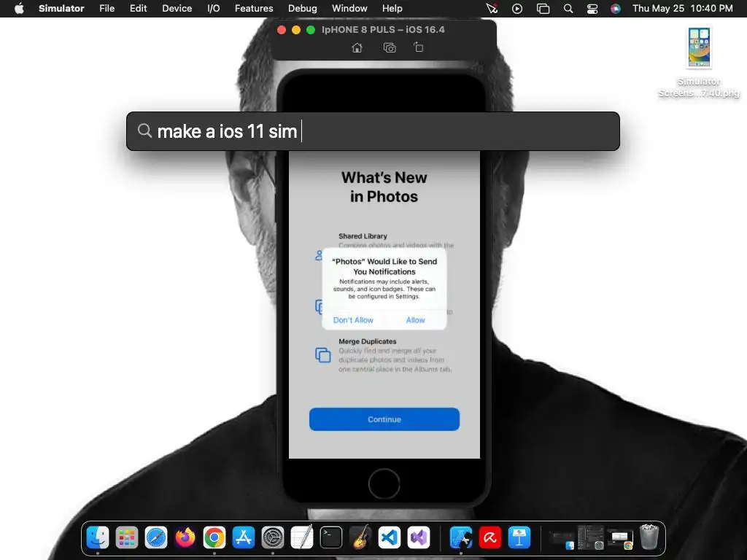
Task: Open the App Store from the Dock
Action: pyautogui.click(x=244, y=537)
